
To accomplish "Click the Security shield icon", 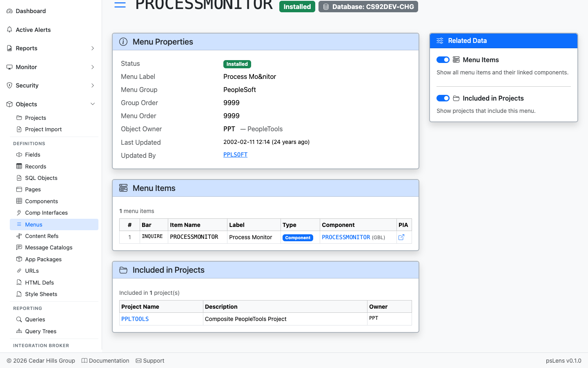I will (9, 85).
